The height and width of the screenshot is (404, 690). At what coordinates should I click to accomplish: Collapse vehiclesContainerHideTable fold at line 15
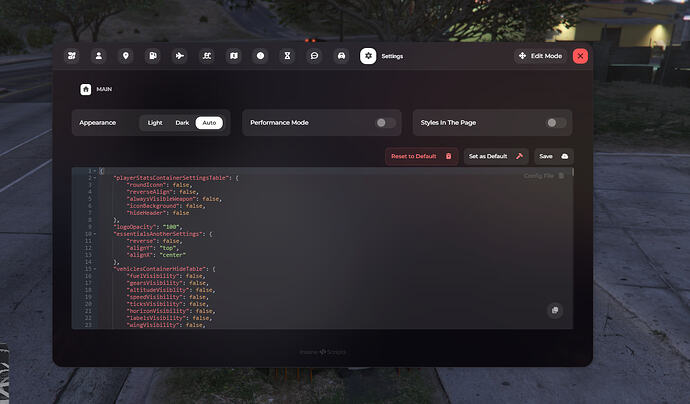95,269
